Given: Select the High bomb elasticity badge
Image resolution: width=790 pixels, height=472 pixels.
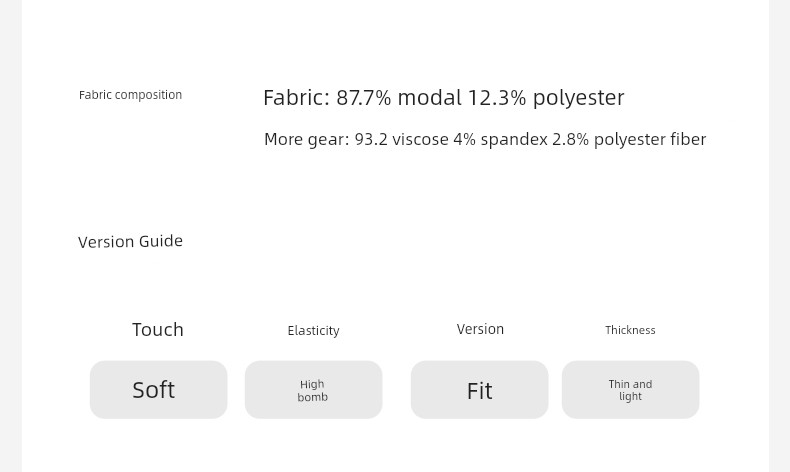Looking at the screenshot, I should 313,389.
